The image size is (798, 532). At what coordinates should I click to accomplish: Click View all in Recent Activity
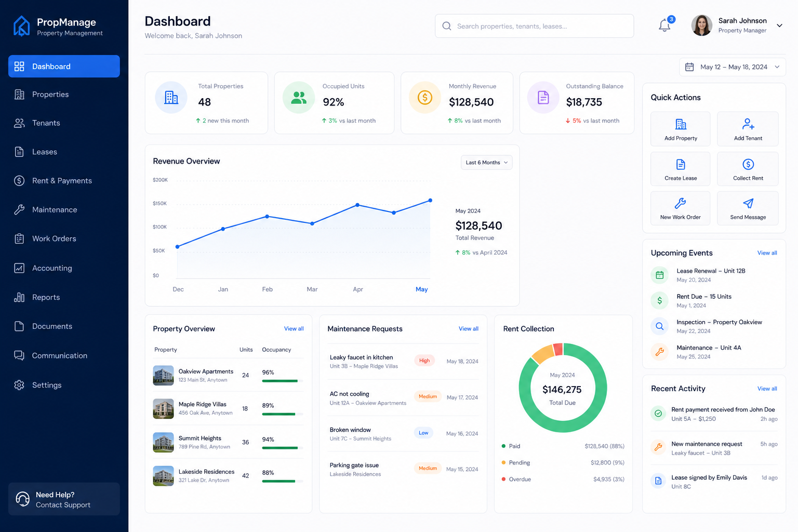coord(767,389)
